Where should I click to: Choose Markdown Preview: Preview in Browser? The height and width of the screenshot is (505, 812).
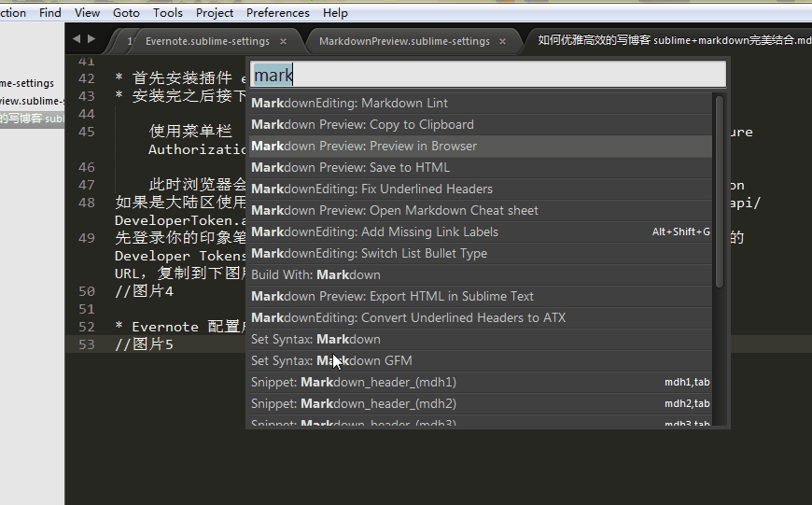481,146
